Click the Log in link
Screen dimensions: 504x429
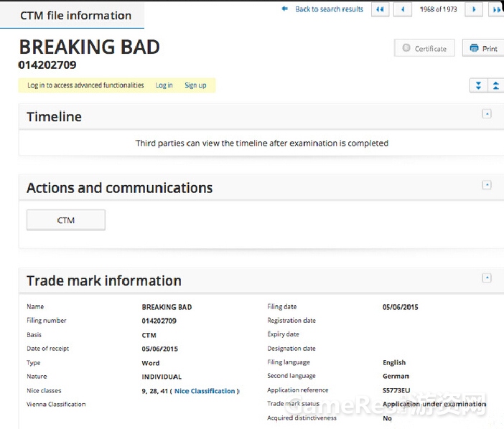pyautogui.click(x=164, y=85)
